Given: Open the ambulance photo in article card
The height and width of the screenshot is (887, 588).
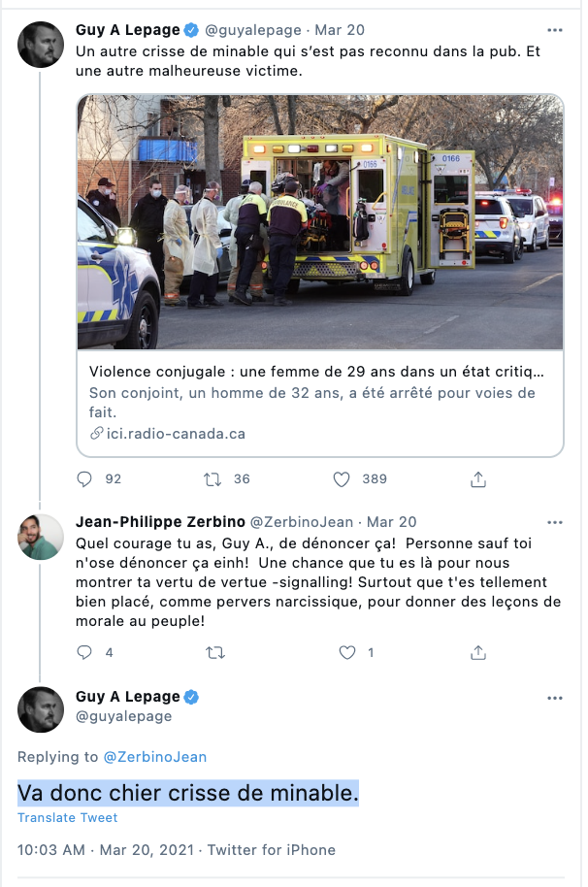Looking at the screenshot, I should coord(320,222).
